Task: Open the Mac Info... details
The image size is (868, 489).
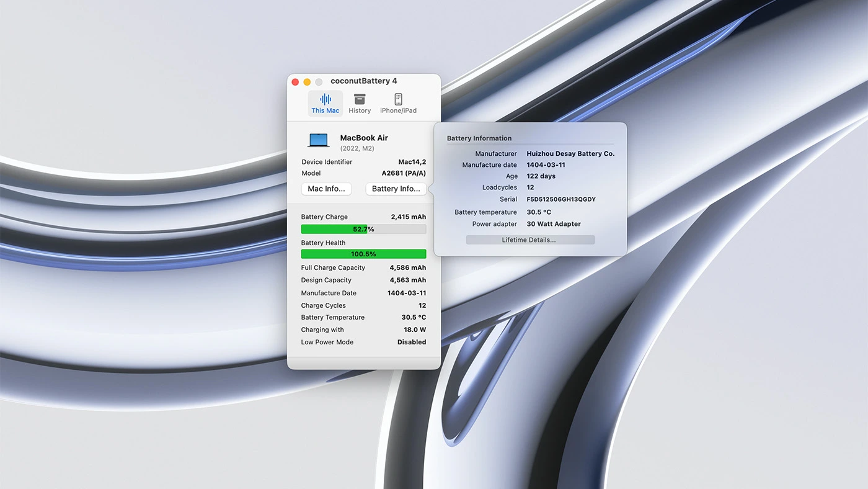Action: [x=327, y=189]
